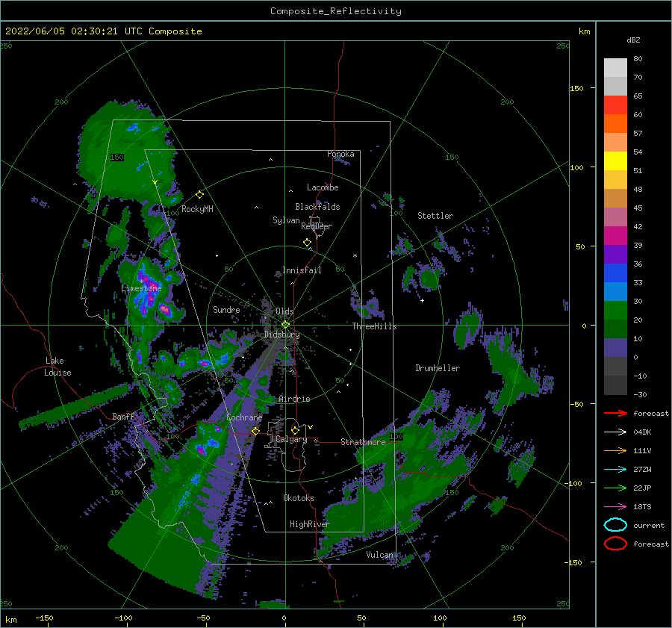Click the boxed 150 range ring label
672x628 pixels.
[117, 158]
